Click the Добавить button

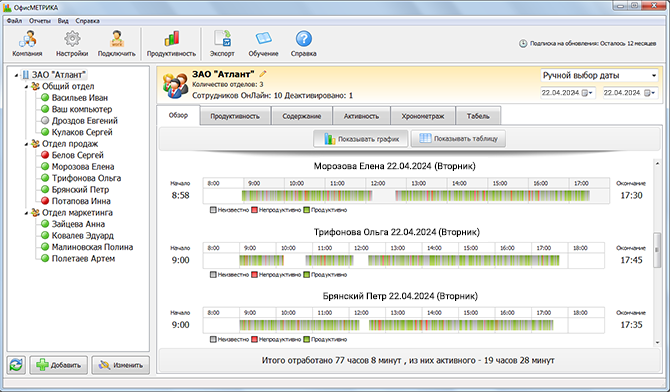click(59, 365)
